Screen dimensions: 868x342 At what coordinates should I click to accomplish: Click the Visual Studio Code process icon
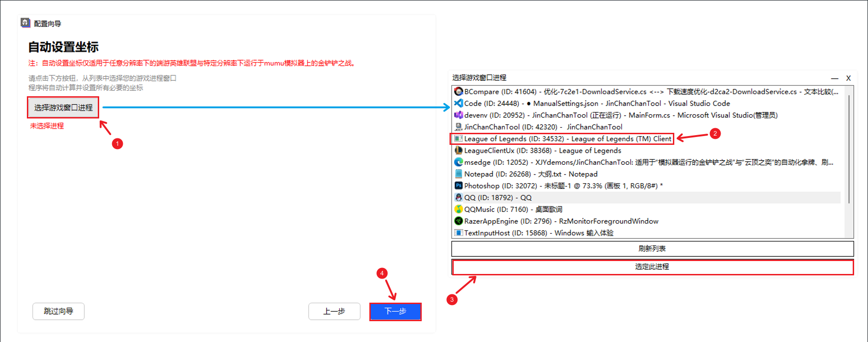458,103
